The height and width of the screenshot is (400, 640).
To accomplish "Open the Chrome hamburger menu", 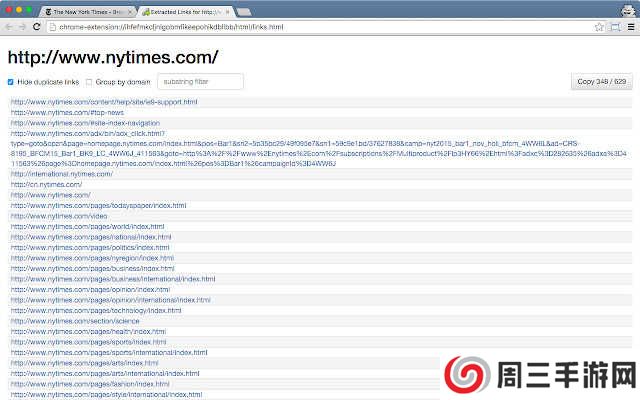I will click(629, 26).
